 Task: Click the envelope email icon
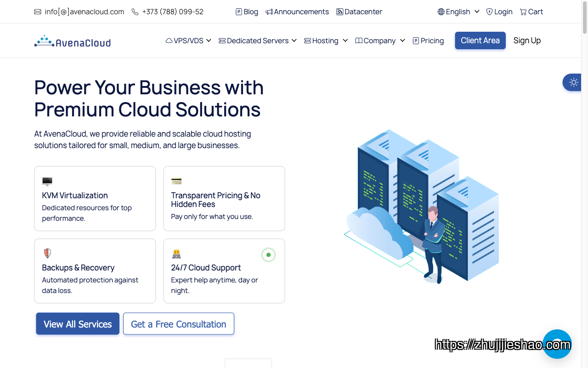[38, 12]
